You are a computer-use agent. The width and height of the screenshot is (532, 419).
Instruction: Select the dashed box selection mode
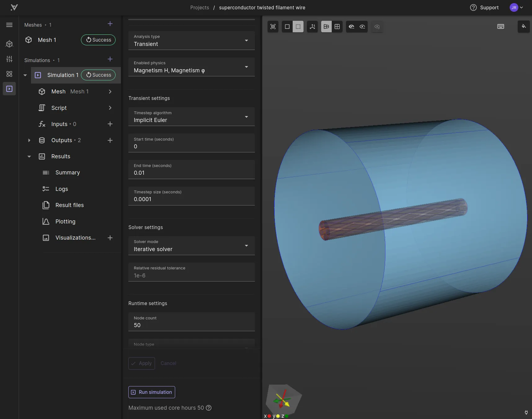[298, 27]
